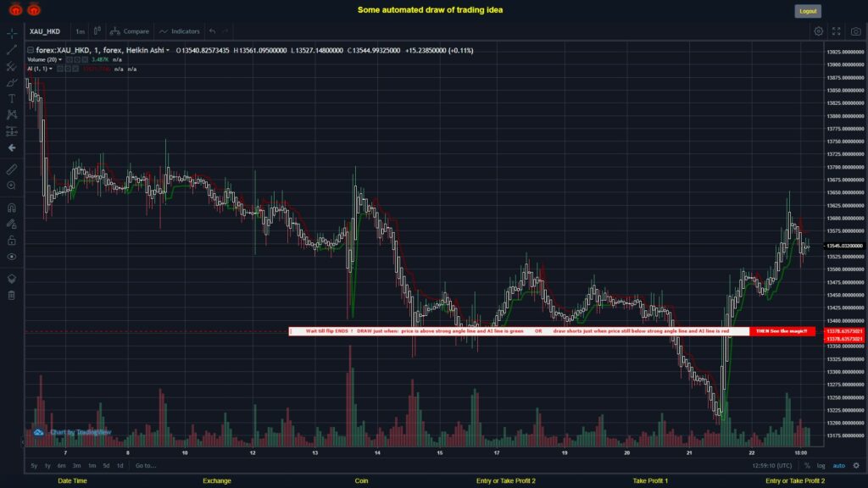Hide the Volume indicator
This screenshot has width=868, height=488.
tap(70, 60)
